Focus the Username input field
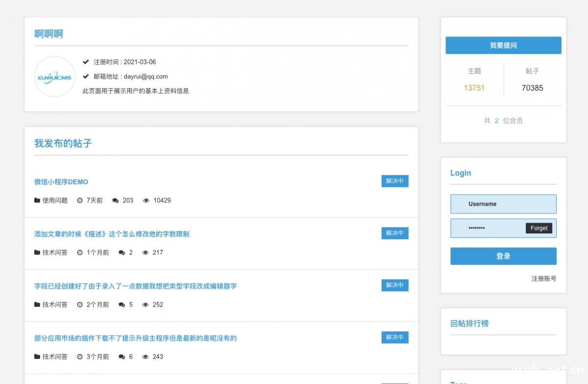The width and height of the screenshot is (588, 384). pos(503,204)
